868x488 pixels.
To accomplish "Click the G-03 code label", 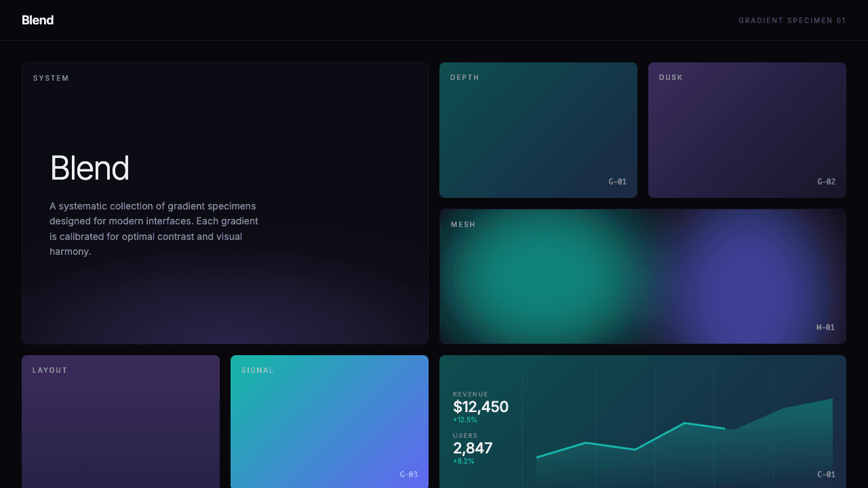I will [408, 474].
